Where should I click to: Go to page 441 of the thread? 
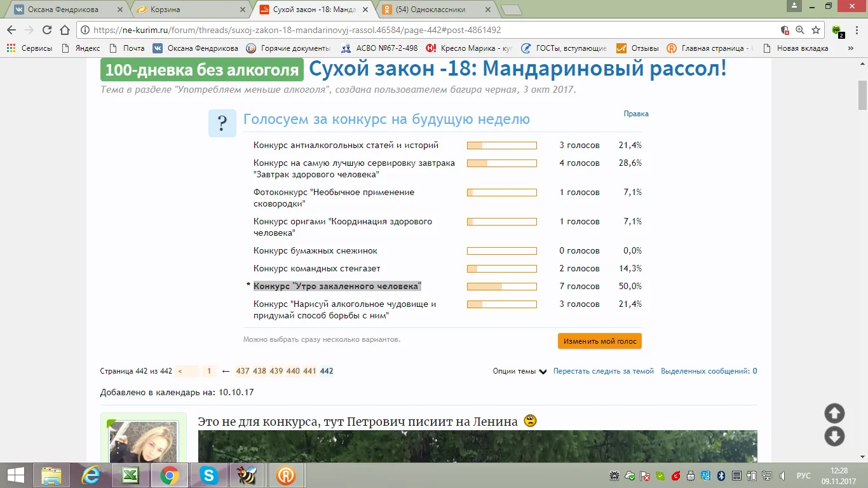(x=309, y=371)
